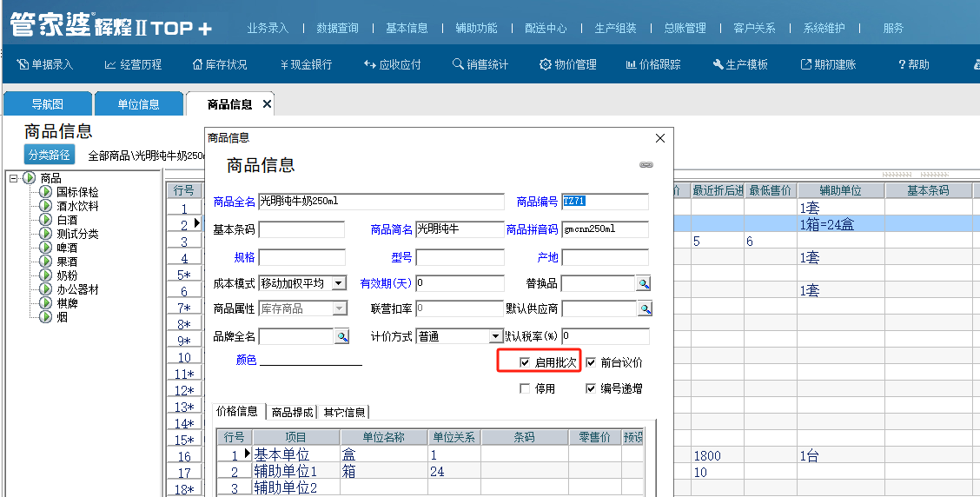Open 经营历程 in the toolbar
The image size is (980, 497).
point(133,64)
